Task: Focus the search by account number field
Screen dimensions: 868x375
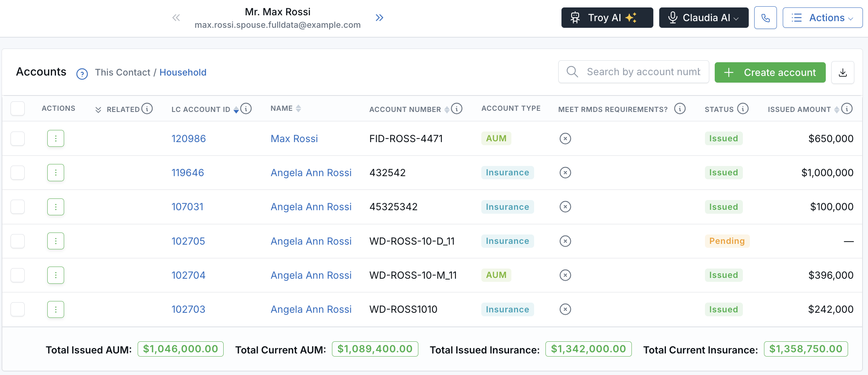Action: coord(633,72)
